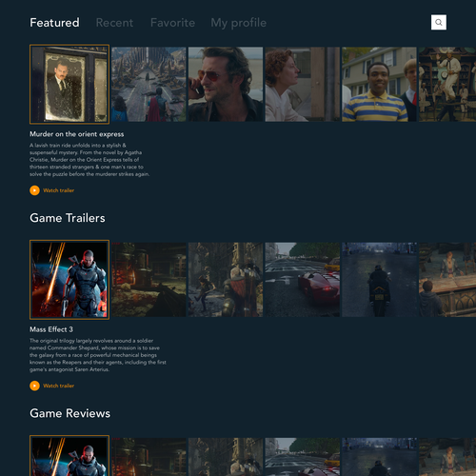The height and width of the screenshot is (476, 476).
Task: Select Mass Effect thumbnail in Game Reviews row
Action: pyautogui.click(x=69, y=456)
